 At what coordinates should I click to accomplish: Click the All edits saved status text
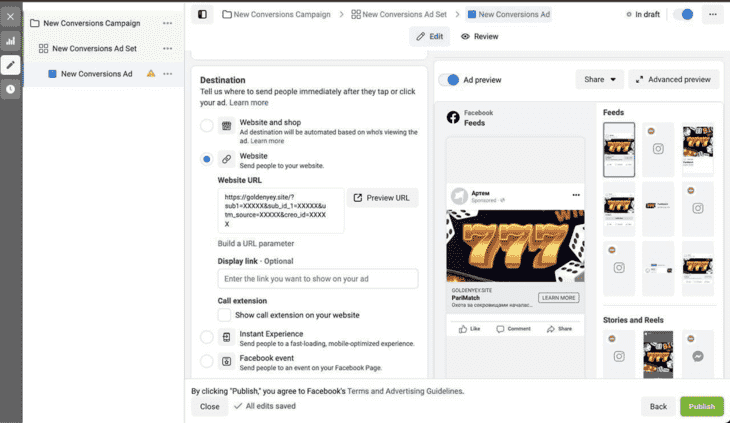click(x=265, y=406)
